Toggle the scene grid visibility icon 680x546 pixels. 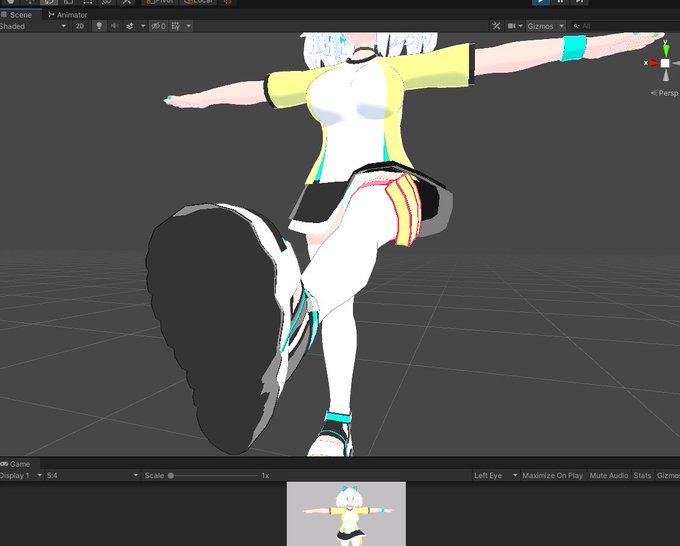click(176, 26)
